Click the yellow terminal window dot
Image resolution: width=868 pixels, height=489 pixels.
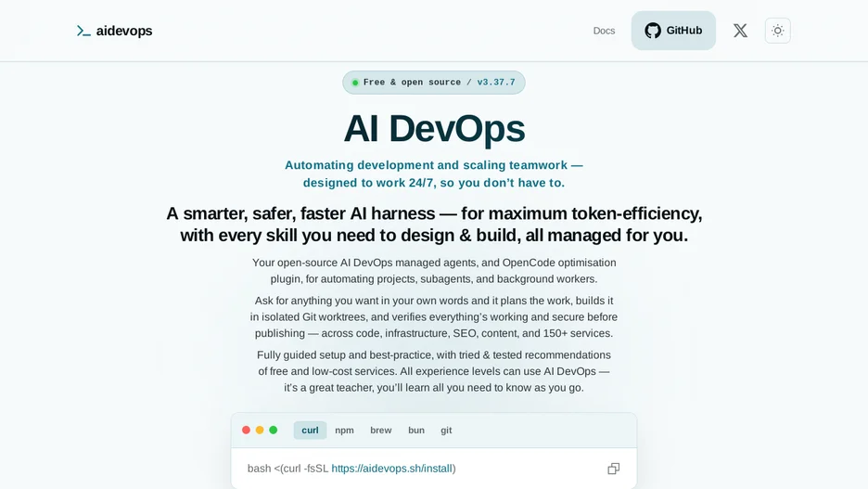pos(260,430)
